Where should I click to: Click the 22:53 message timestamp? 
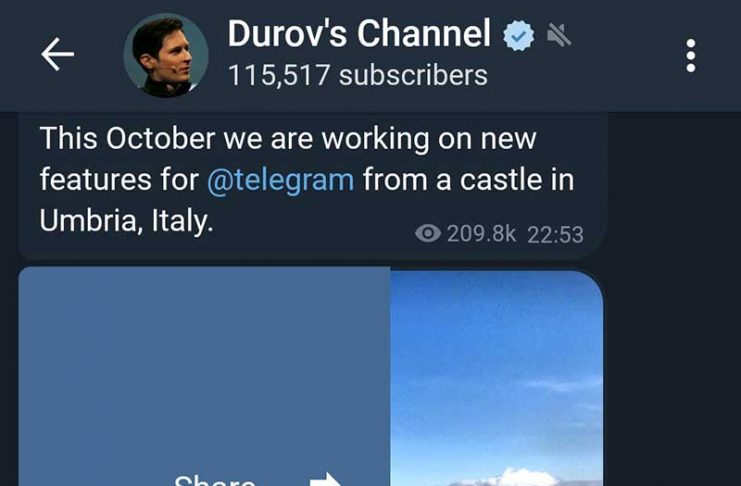pos(555,234)
